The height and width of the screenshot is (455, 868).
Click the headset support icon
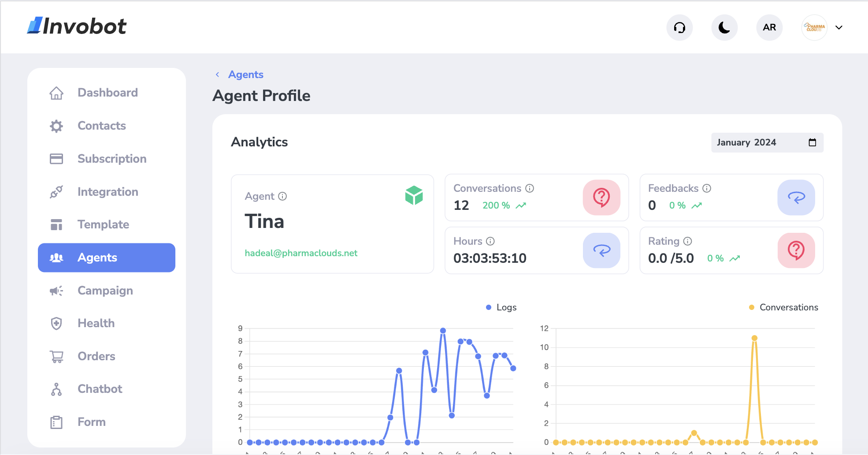(x=679, y=27)
